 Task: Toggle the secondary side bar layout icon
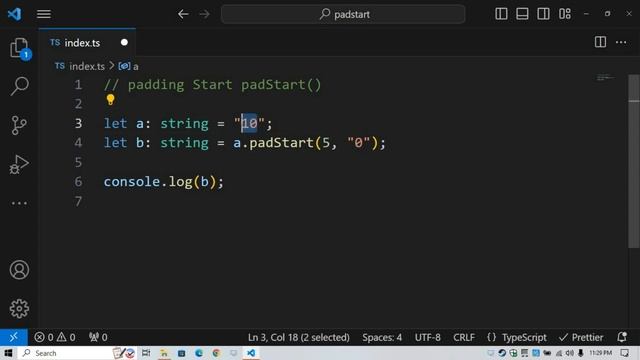pyautogui.click(x=543, y=14)
